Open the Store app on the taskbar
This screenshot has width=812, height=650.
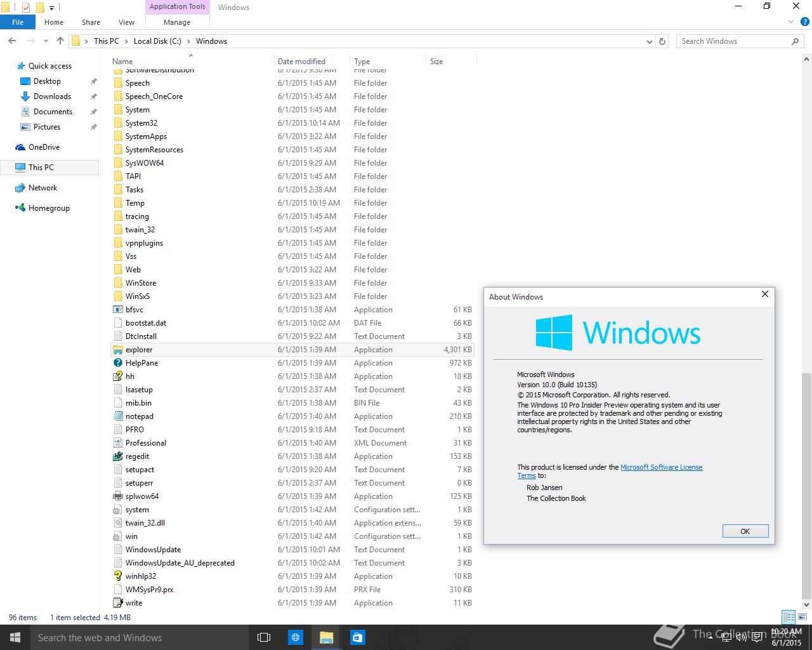tap(357, 637)
